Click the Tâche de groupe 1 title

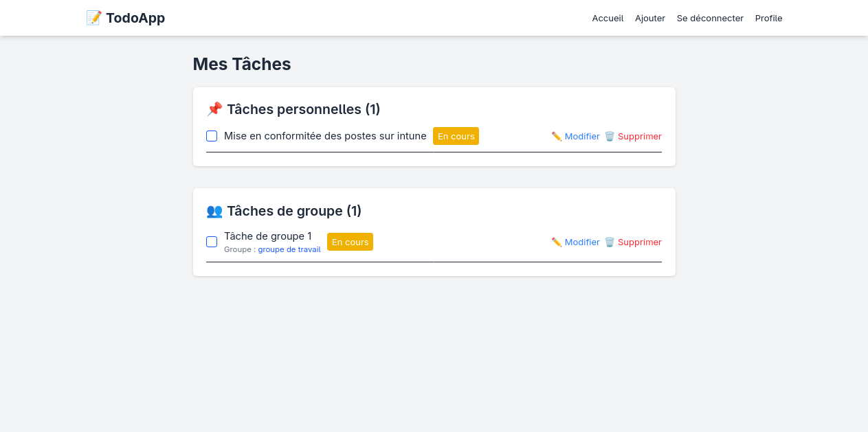coord(268,236)
